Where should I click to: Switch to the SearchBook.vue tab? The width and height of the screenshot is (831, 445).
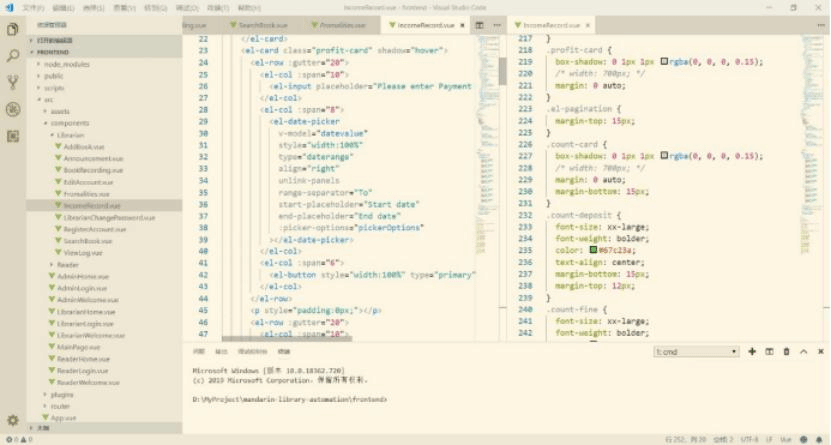click(x=263, y=24)
